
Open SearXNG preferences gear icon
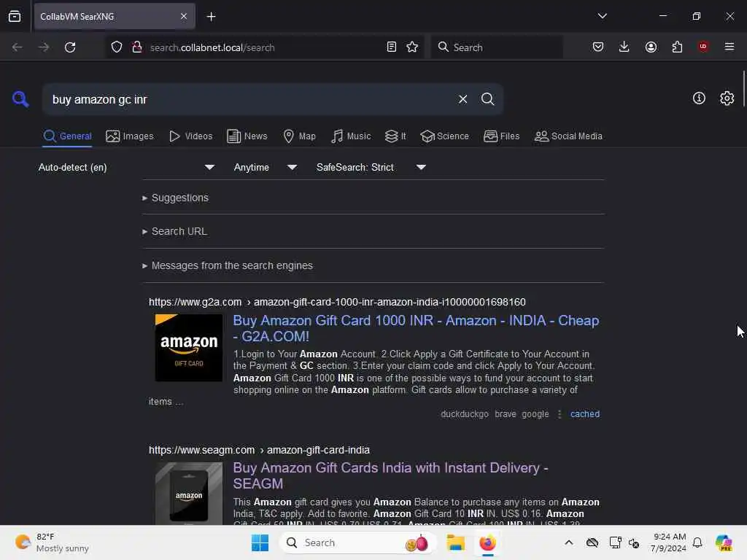click(727, 98)
